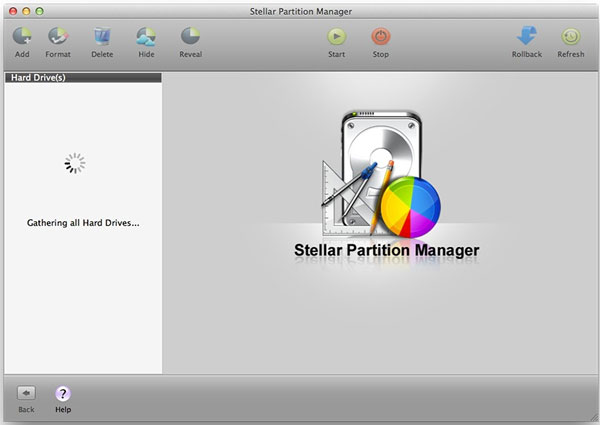600x425 pixels.
Task: Click the window resize grip at the corner
Action: (594, 417)
